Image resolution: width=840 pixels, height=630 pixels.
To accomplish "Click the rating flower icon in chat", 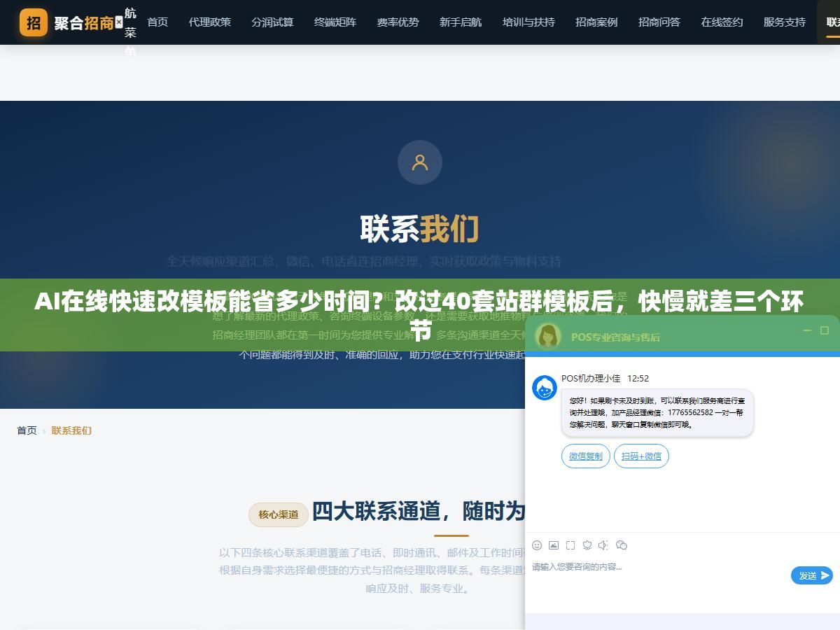I will click(587, 545).
